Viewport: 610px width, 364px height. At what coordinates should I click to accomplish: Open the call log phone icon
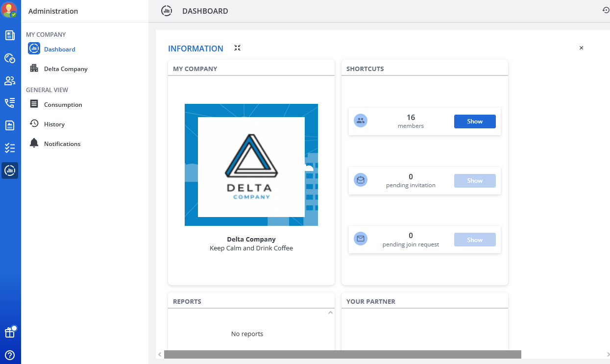tap(10, 103)
